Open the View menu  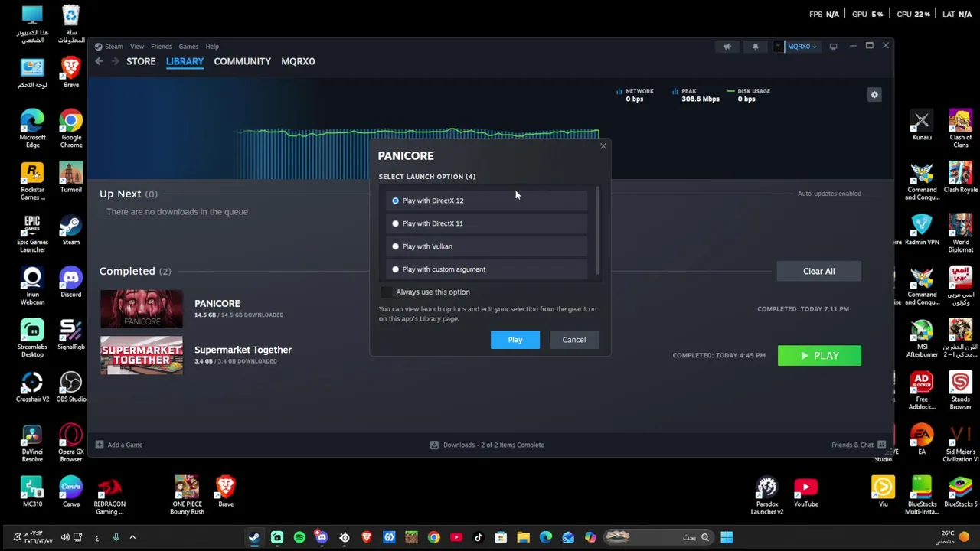point(137,47)
